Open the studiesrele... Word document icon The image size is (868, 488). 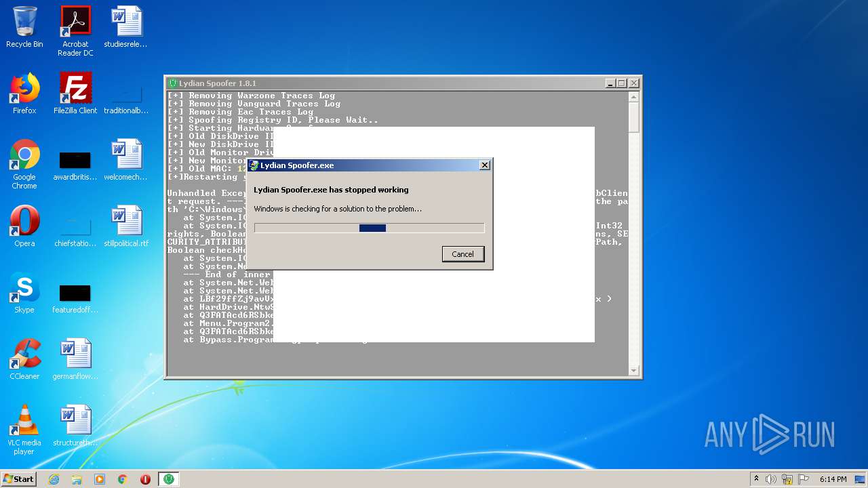[126, 27]
